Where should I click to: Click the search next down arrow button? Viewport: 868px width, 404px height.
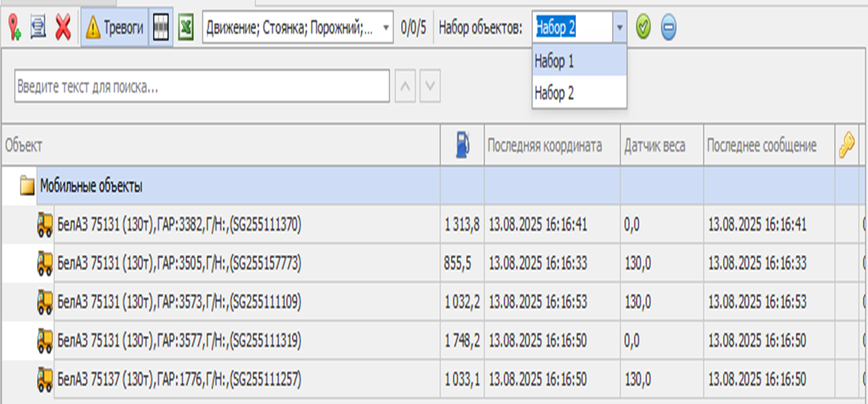click(431, 87)
